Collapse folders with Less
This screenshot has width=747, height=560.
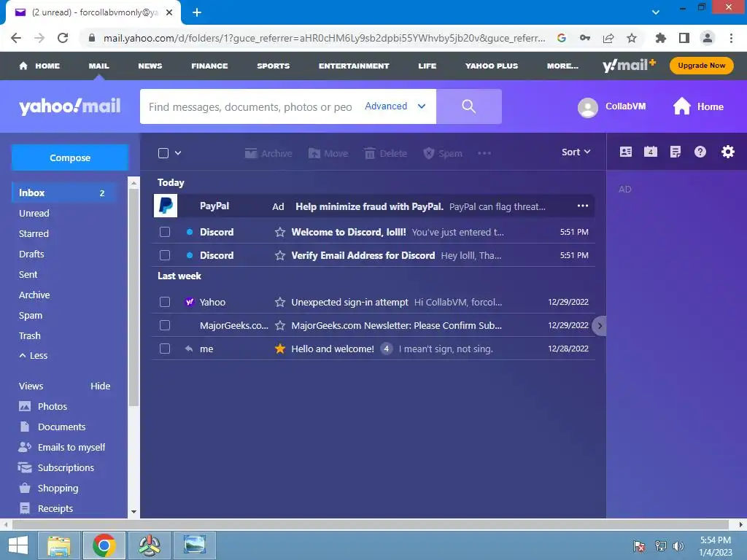34,356
